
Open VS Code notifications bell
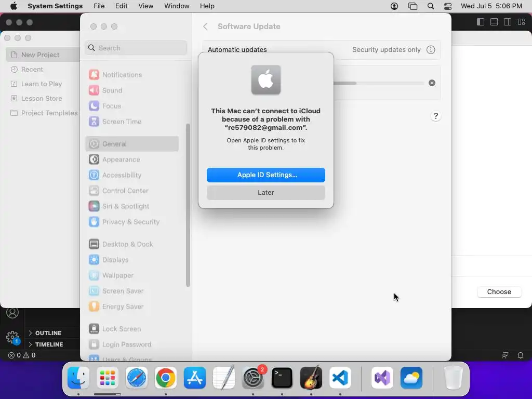pyautogui.click(x=520, y=355)
